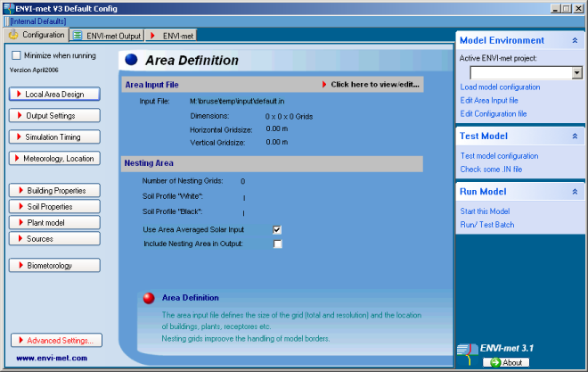Collapse the Test Model panel
This screenshot has height=372, width=588.
point(575,136)
